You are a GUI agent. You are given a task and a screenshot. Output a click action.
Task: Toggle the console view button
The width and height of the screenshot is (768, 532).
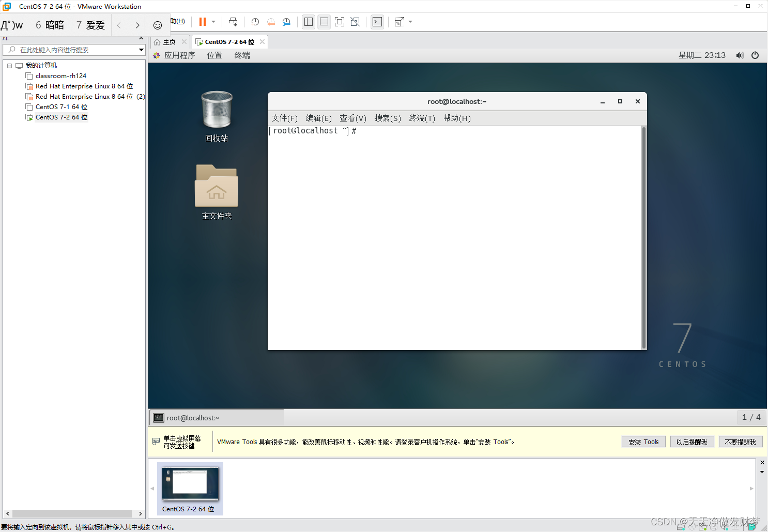tap(377, 22)
